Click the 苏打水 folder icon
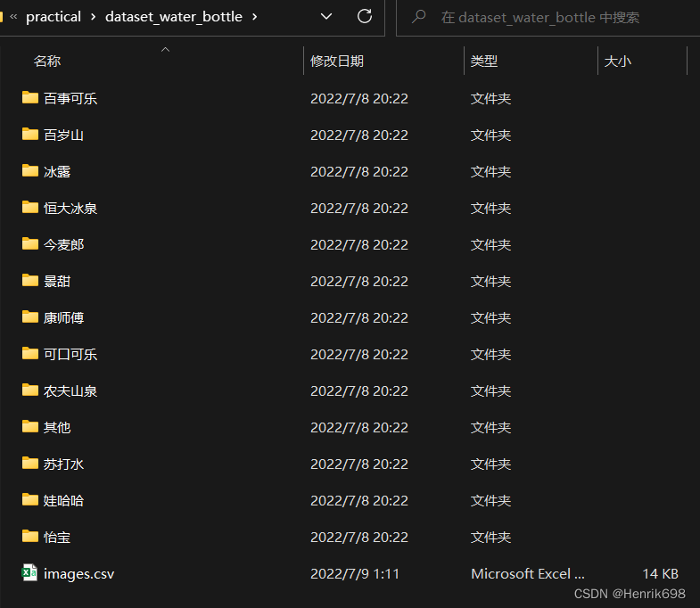 (x=30, y=464)
